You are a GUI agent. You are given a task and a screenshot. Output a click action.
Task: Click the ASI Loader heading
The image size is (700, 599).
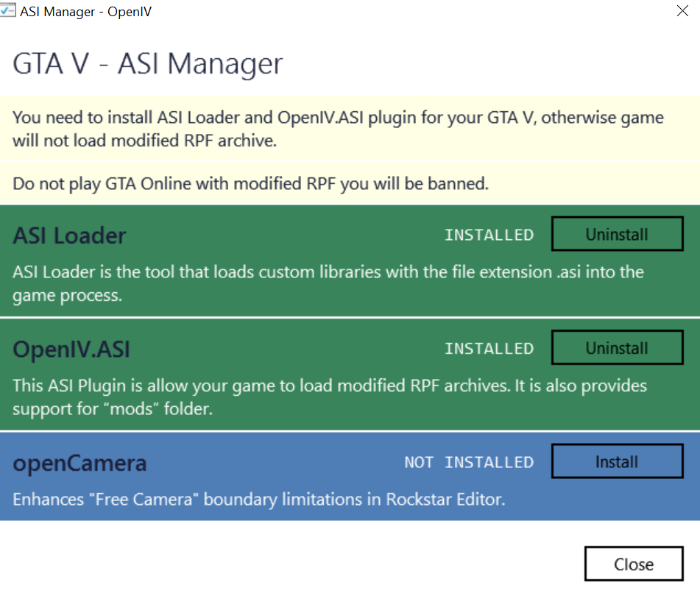70,235
